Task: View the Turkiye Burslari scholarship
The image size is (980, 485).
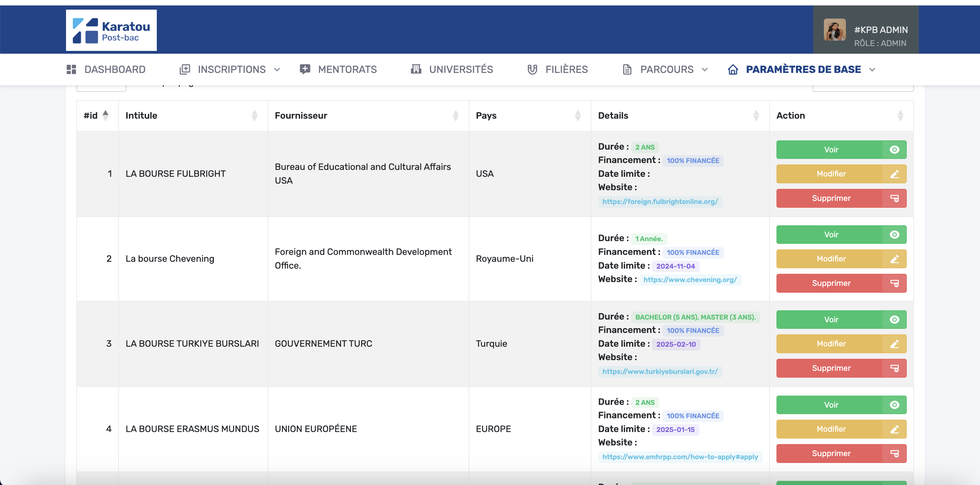Action: click(x=841, y=320)
